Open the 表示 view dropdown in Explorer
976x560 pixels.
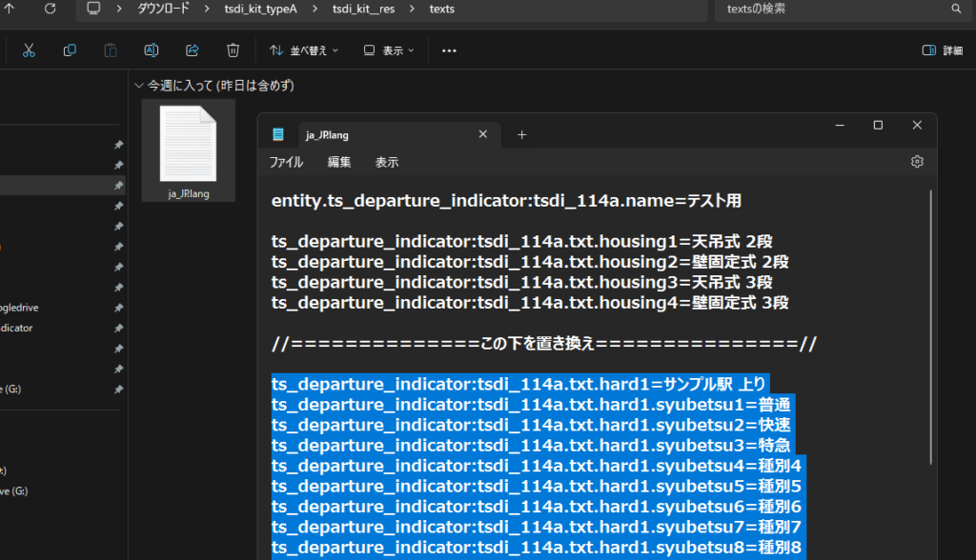(389, 50)
